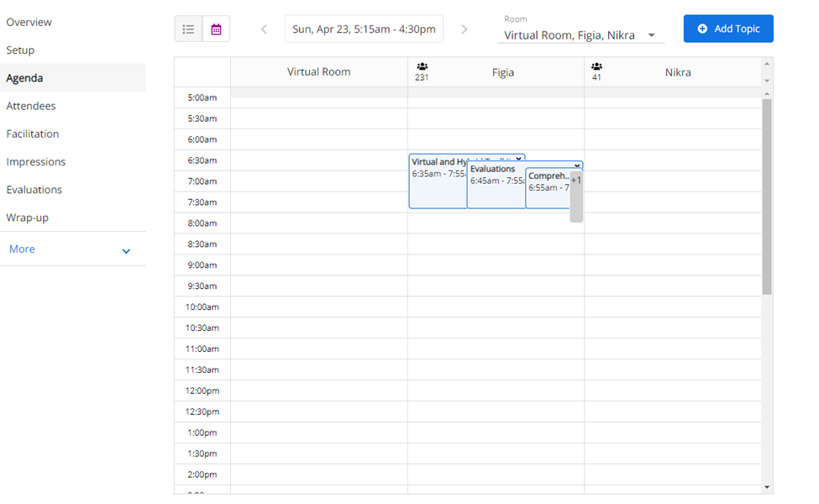Go to the Facilitation section
This screenshot has width=819, height=504.
click(33, 134)
